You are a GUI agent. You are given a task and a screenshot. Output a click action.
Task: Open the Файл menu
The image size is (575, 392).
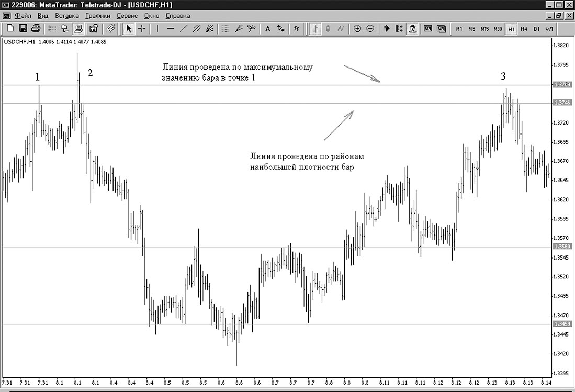click(23, 16)
